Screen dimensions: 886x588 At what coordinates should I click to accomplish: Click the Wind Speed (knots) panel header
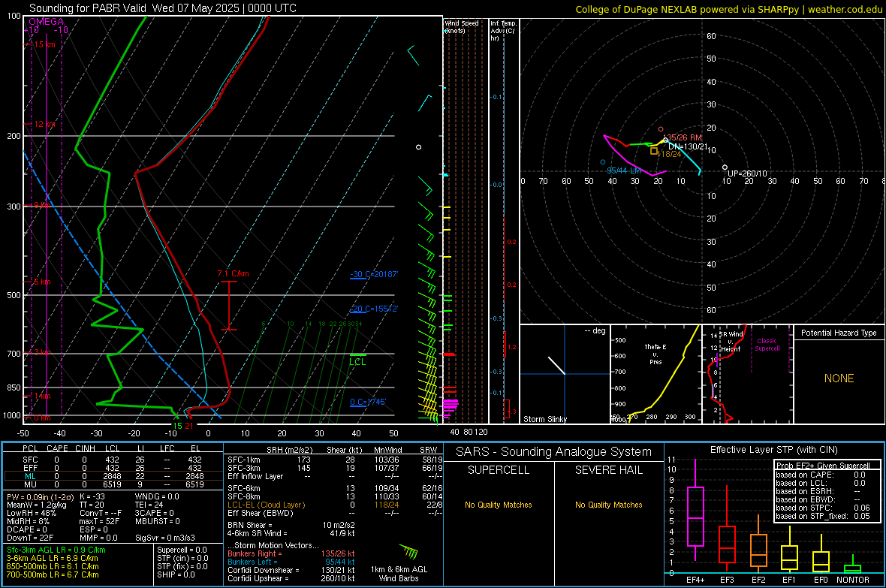pyautogui.click(x=462, y=26)
